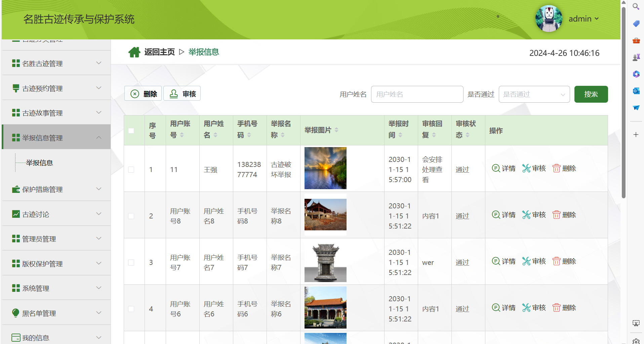
Task: Click the detail magnifier icon for 王强 row
Action: click(x=496, y=168)
